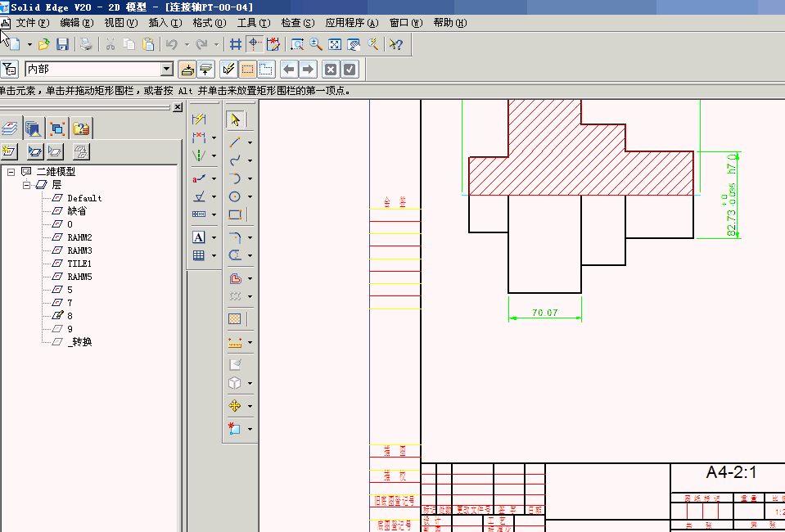Select the Measure ruler tool
The image size is (785, 532).
click(235, 343)
